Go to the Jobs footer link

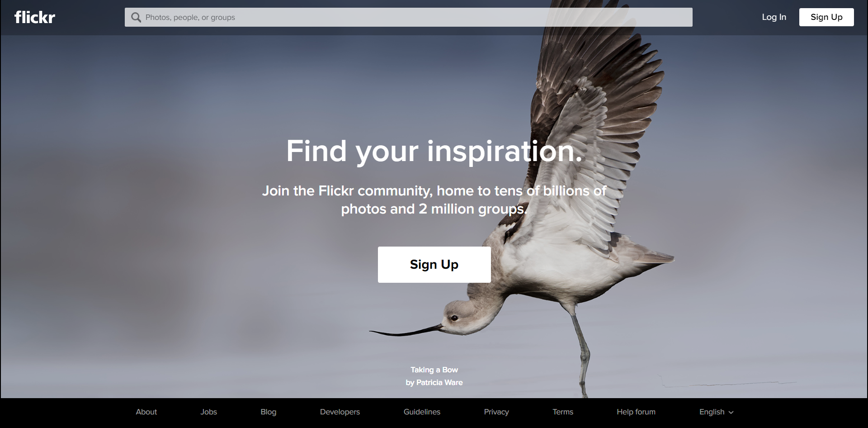pyautogui.click(x=209, y=412)
